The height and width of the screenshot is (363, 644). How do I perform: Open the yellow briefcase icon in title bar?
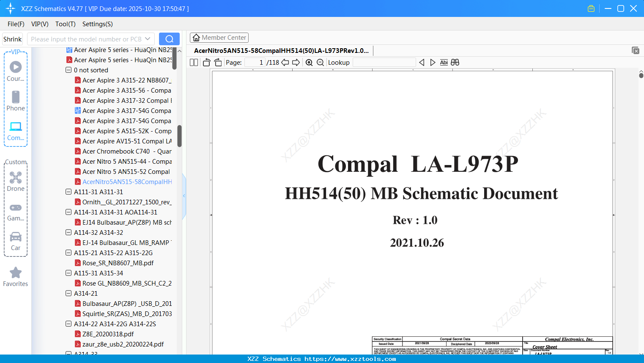(x=591, y=8)
